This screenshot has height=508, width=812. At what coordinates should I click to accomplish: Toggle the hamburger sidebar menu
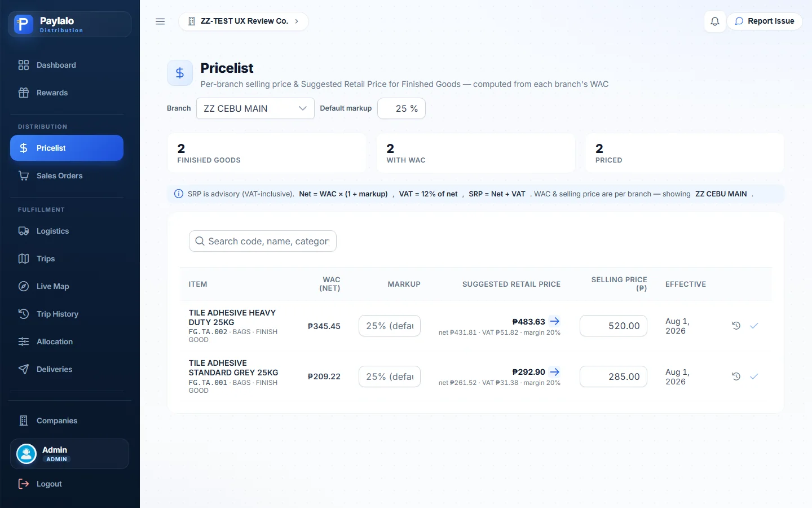[x=160, y=21]
